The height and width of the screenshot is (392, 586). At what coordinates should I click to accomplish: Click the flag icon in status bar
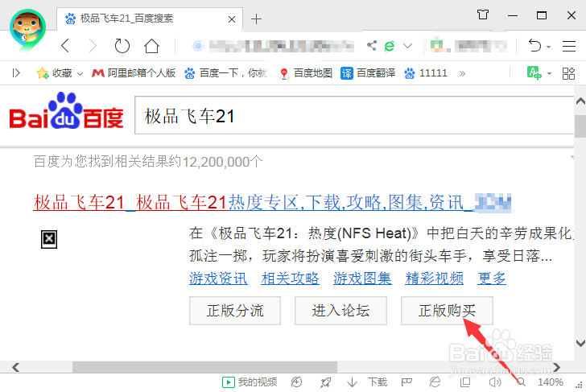pos(406,382)
